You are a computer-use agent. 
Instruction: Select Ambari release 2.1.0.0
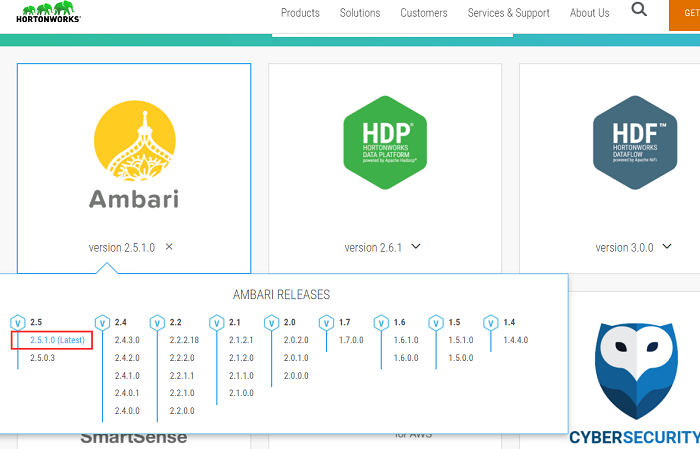click(241, 393)
